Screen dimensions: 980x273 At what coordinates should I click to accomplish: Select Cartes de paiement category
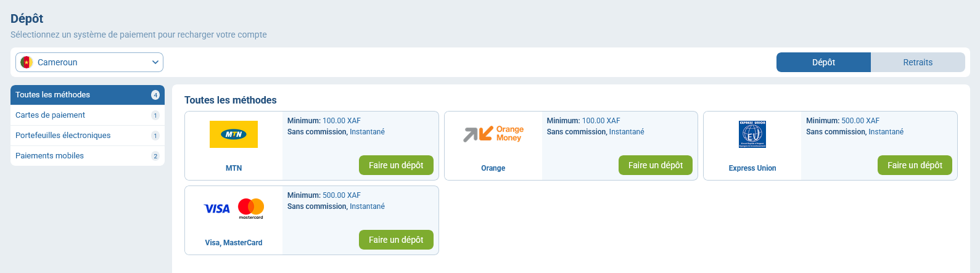[88, 115]
